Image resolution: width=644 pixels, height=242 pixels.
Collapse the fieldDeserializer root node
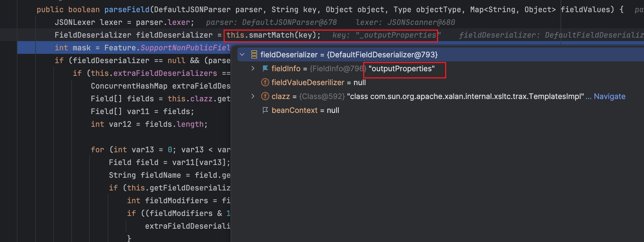(242, 54)
